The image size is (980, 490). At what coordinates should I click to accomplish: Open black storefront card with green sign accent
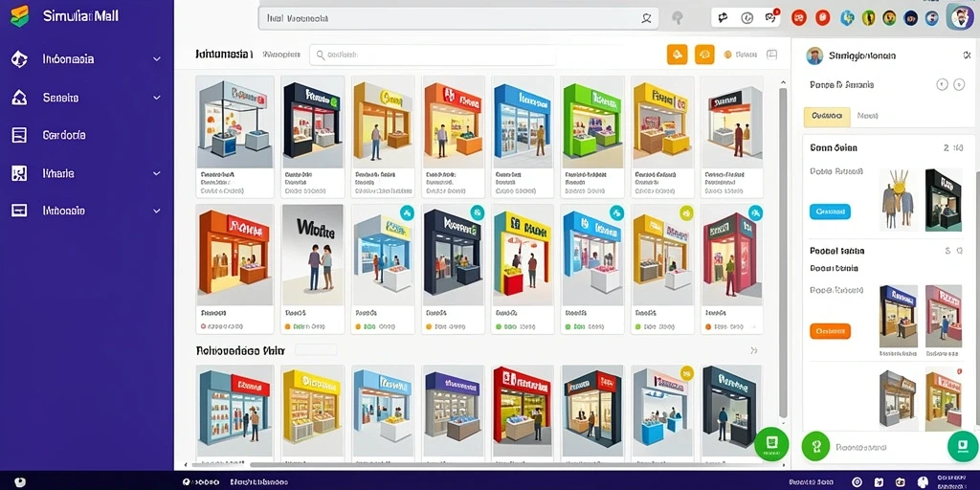click(312, 137)
